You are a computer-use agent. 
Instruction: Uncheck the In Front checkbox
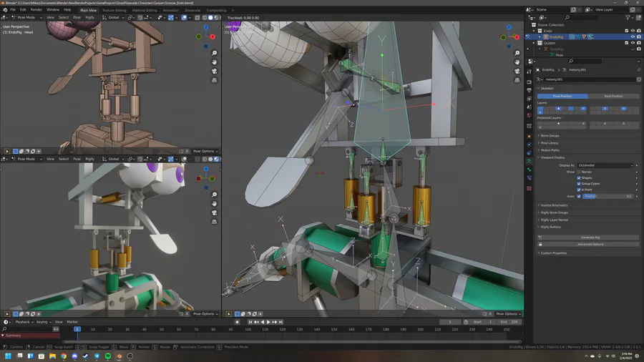coord(579,190)
